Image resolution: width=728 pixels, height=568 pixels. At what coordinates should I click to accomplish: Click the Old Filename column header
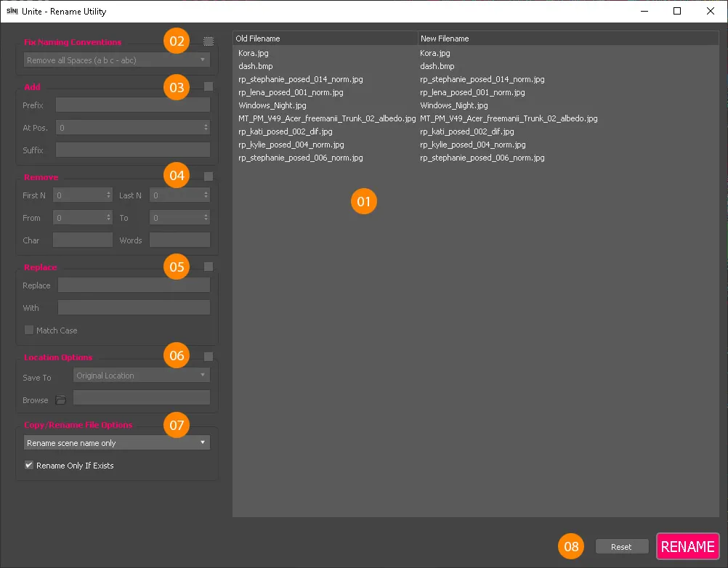(x=325, y=38)
